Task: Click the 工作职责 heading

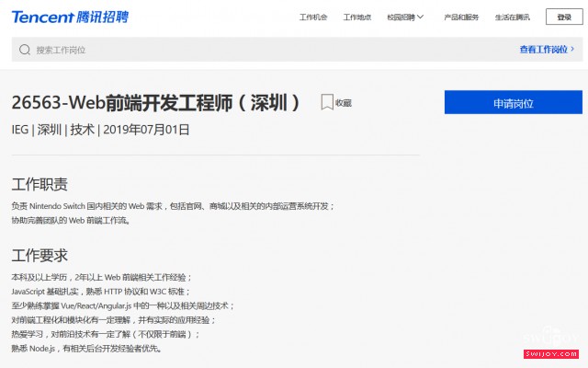Action: pyautogui.click(x=40, y=184)
